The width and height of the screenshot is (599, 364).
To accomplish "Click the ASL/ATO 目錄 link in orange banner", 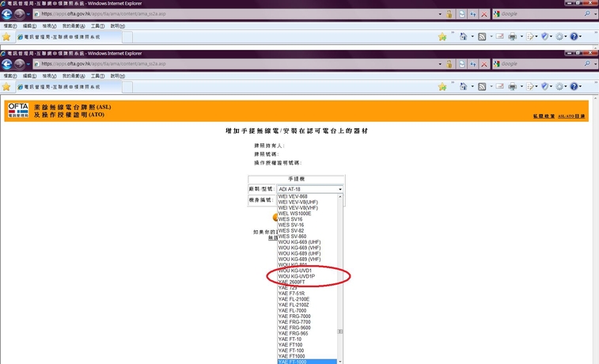I will 571,116.
